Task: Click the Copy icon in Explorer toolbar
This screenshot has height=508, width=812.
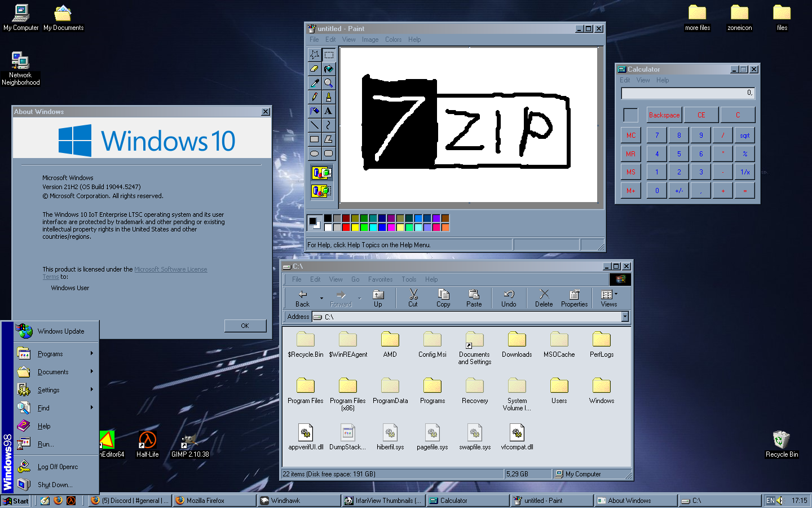Action: [x=443, y=298]
